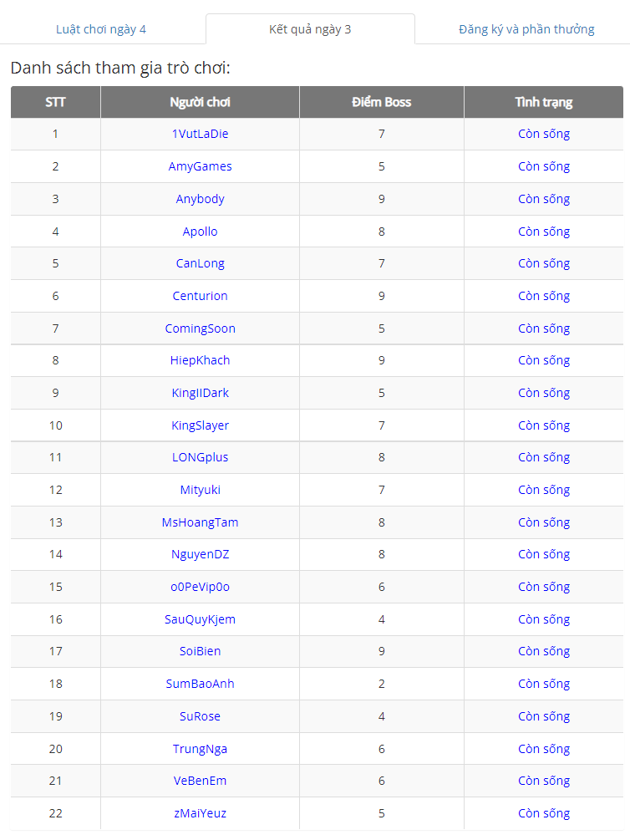
Task: Click the Centurion player name
Action: click(200, 296)
